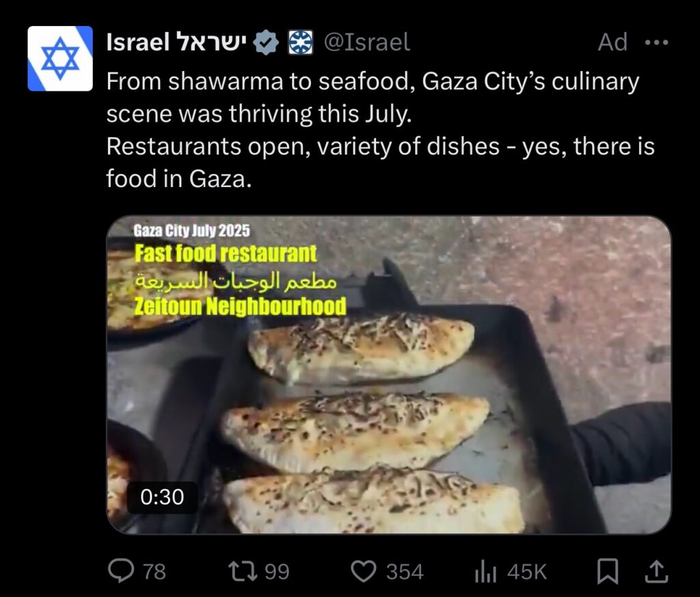
Task: Bookmark this post
Action: click(x=608, y=572)
